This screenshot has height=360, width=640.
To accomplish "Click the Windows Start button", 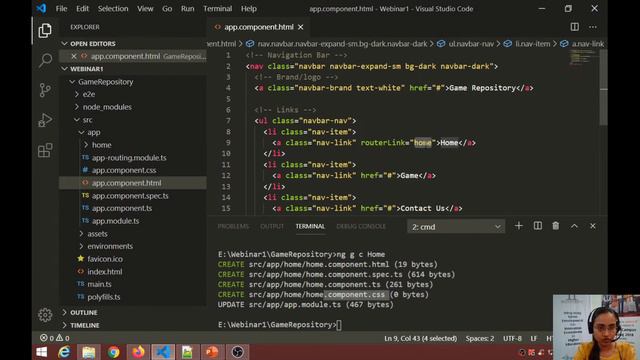I will (x=41, y=352).
